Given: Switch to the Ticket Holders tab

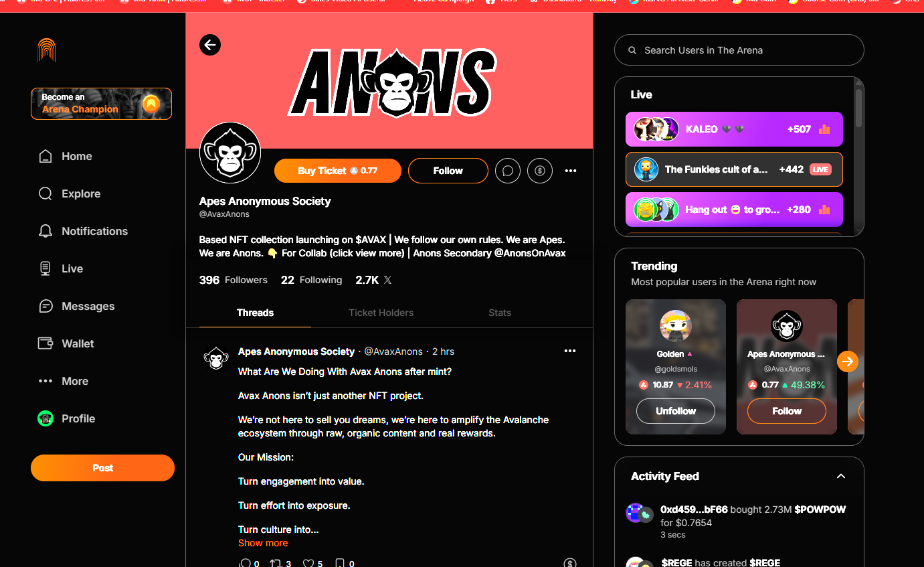Looking at the screenshot, I should click(381, 313).
